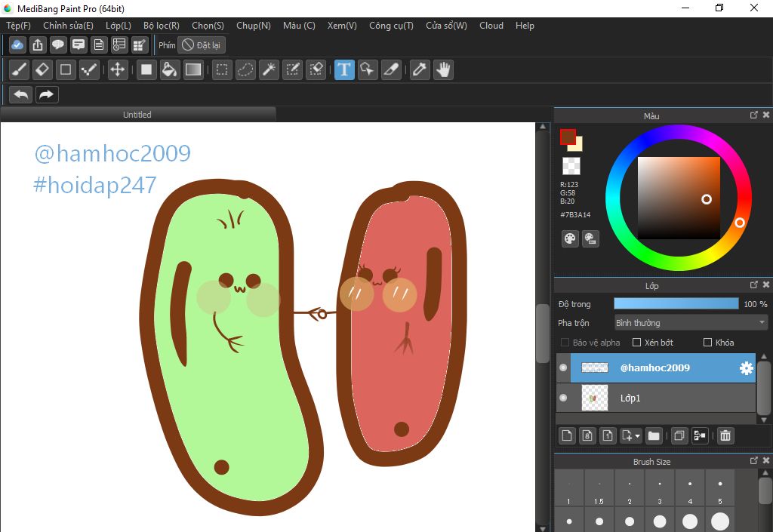This screenshot has width=773, height=532.
Task: Switch to the Eyedropper tool
Action: 419,70
